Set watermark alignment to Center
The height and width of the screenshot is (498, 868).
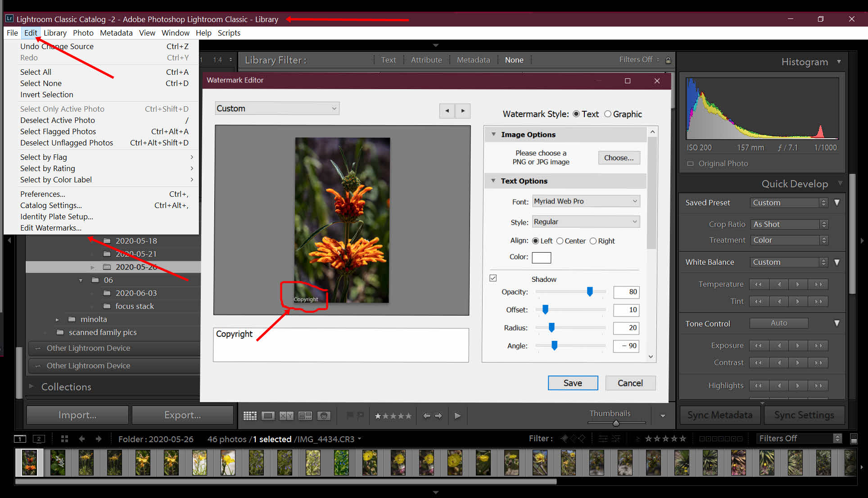click(559, 241)
